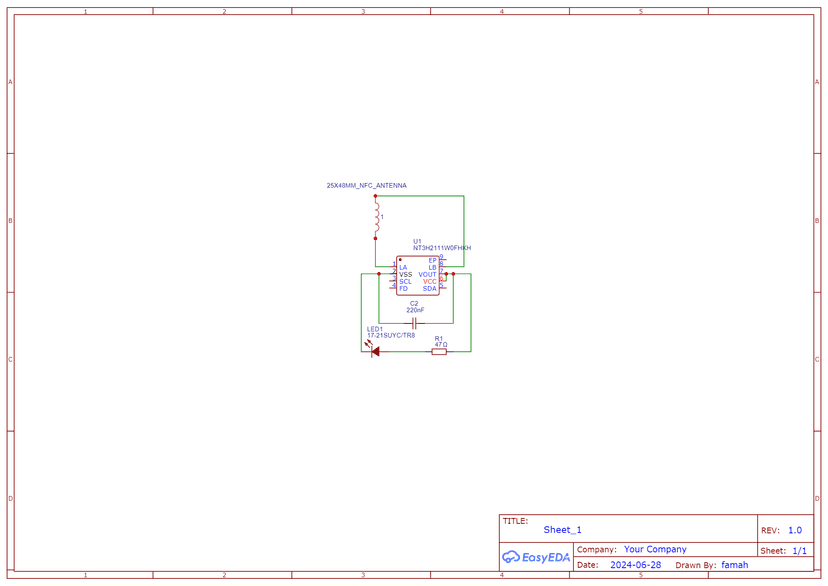
Task: Click the EP pin label on U1
Action: pos(432,261)
